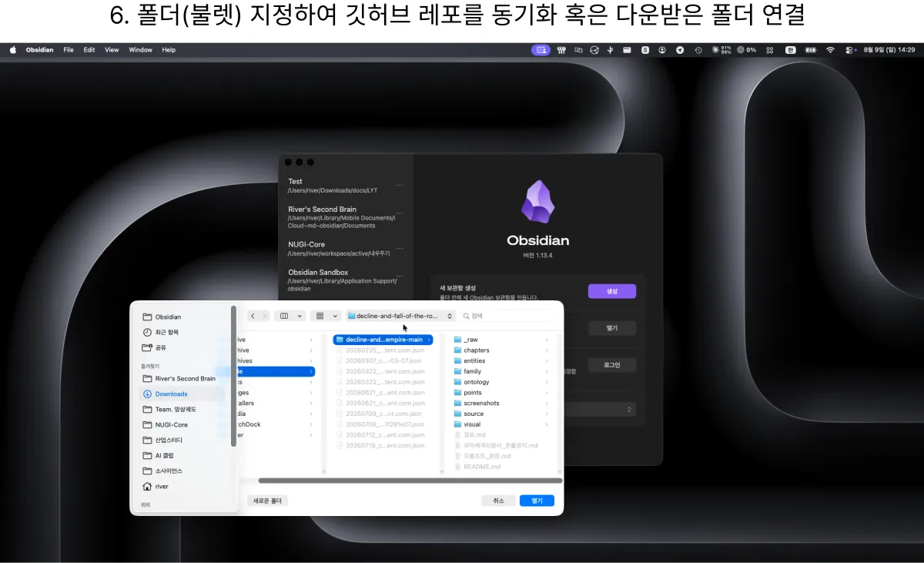Viewport: 924px width, 563px height.
Task: Open more options for Obsidian Sandbox vault
Action: (400, 276)
